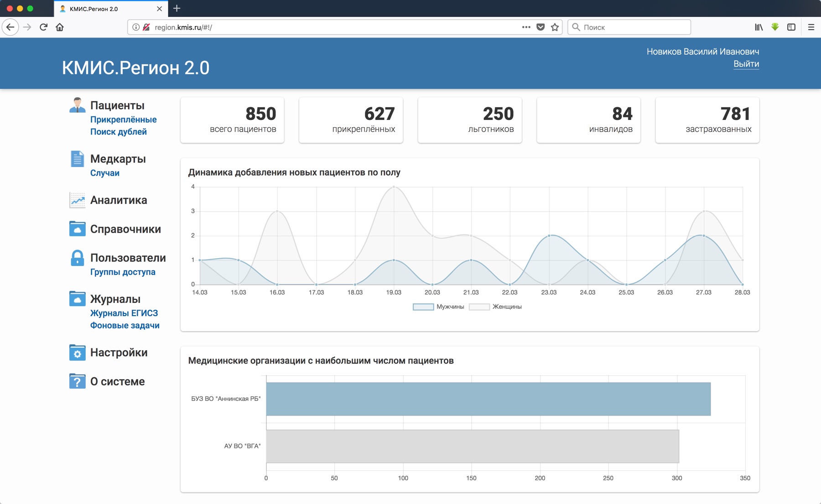Open the О системе section

coord(118,381)
